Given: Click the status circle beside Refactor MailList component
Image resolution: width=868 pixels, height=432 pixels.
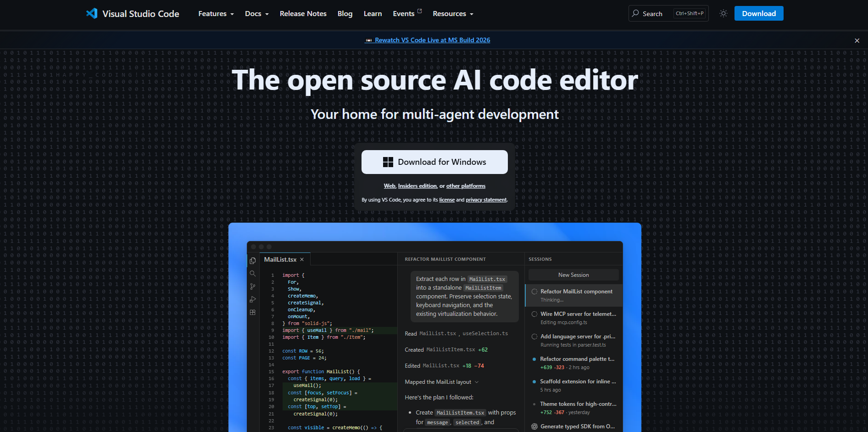Looking at the screenshot, I should tap(534, 292).
